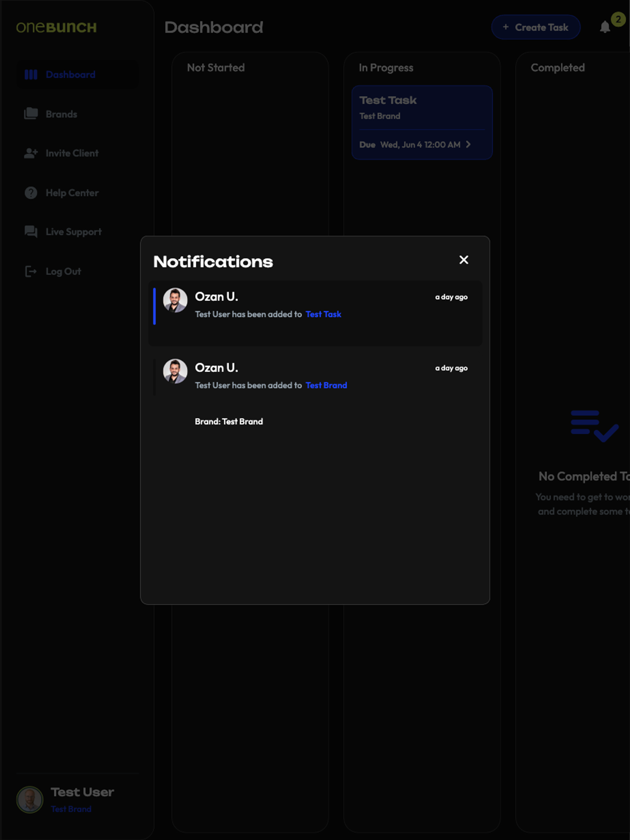Click the oneBunch logo
Image resolution: width=630 pixels, height=840 pixels.
point(56,27)
